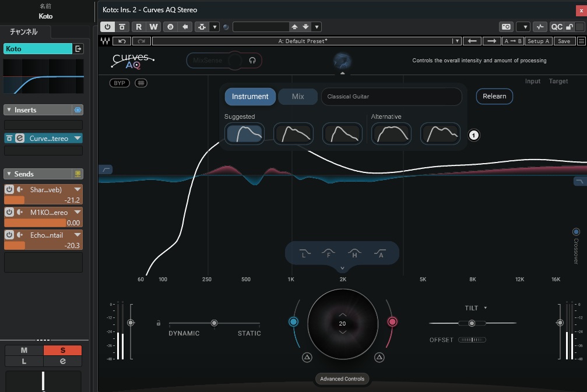Screen dimensions: 587x392
Task: Open Curve...tereo insert dropdown arrow
Action: point(78,139)
